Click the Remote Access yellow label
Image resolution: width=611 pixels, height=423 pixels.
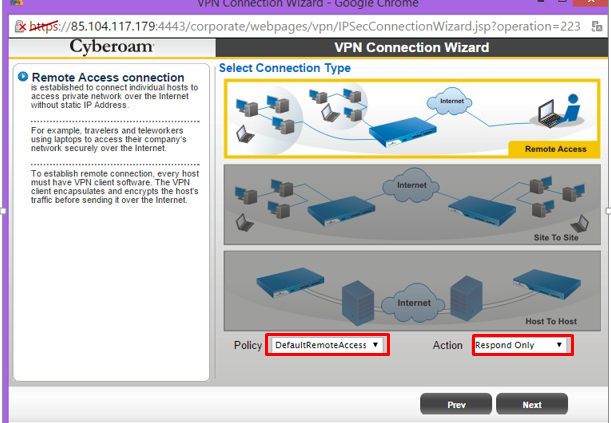click(554, 149)
